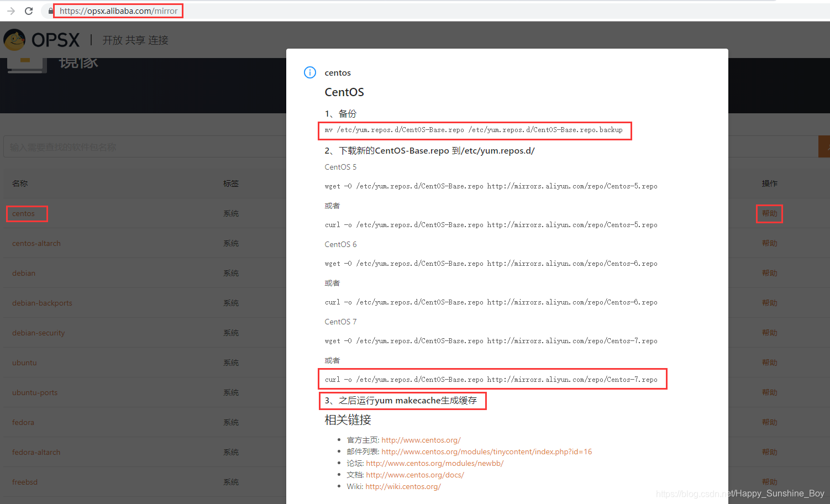Open the forum newbb link
The height and width of the screenshot is (504, 830).
(435, 463)
